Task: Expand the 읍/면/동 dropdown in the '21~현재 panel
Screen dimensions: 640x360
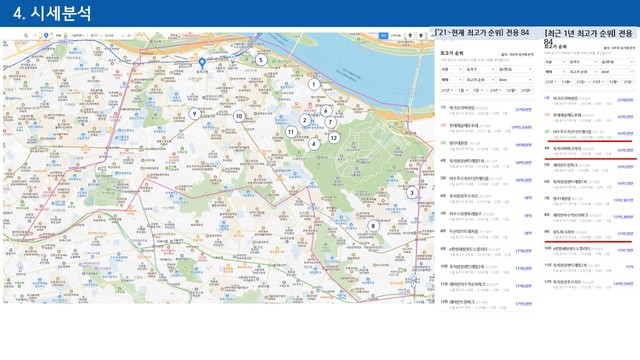Action: click(515, 70)
